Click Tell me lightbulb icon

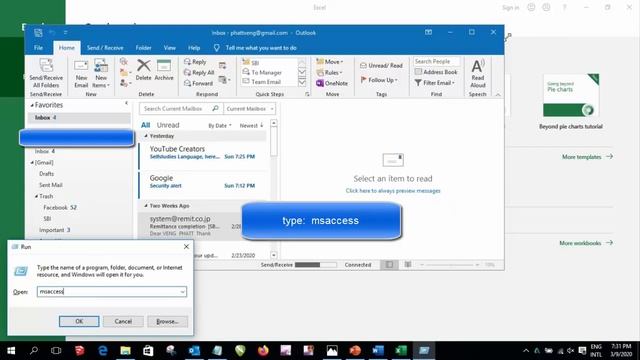217,48
